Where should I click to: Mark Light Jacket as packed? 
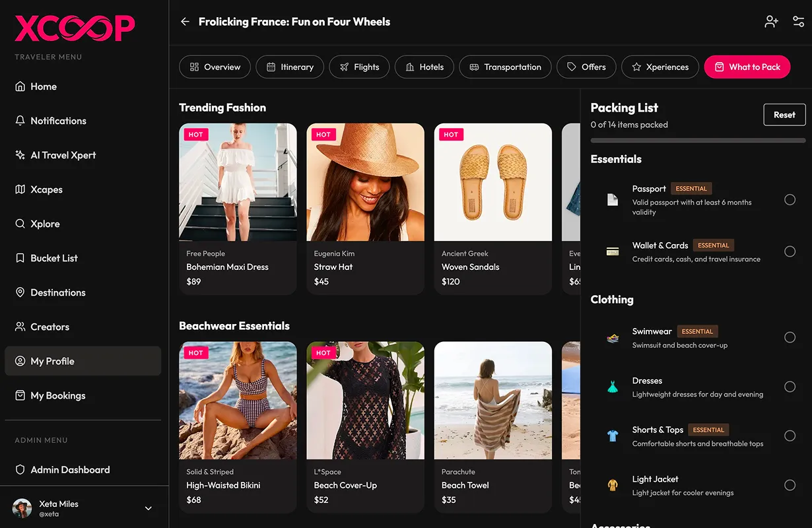coord(790,485)
